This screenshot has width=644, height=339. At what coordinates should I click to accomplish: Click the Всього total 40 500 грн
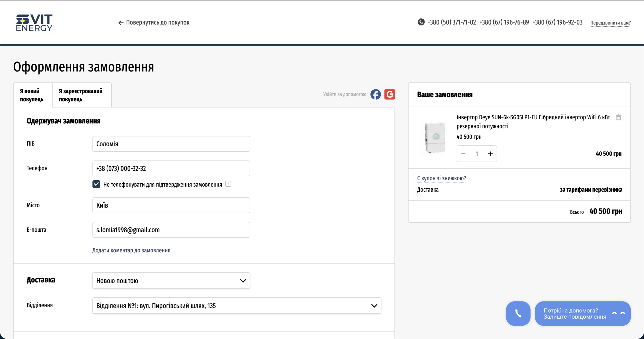tap(606, 211)
